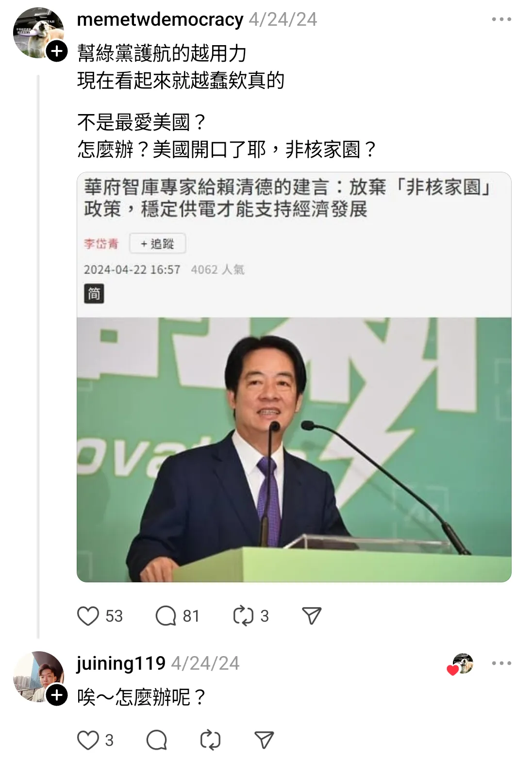Image resolution: width=532 pixels, height=759 pixels.
Task: Share the juining119 reply
Action: click(x=265, y=740)
